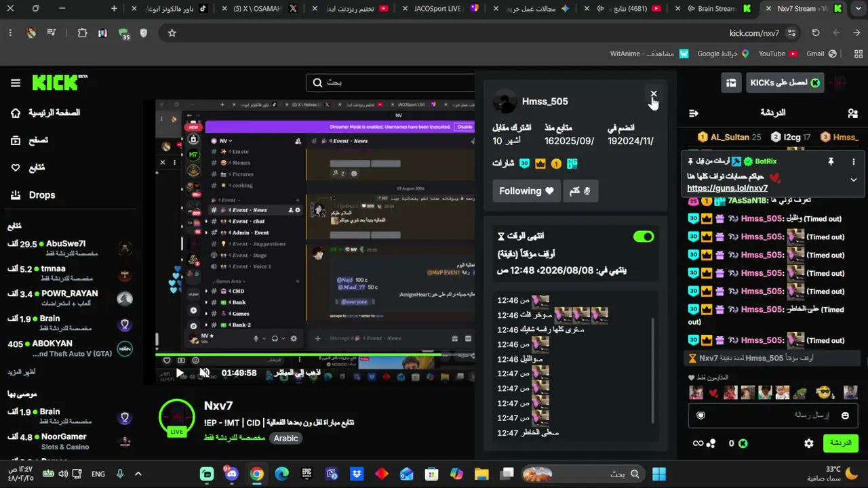The image size is (868, 488).
Task: Click the KICKs balance icon below chat
Action: coord(743,443)
